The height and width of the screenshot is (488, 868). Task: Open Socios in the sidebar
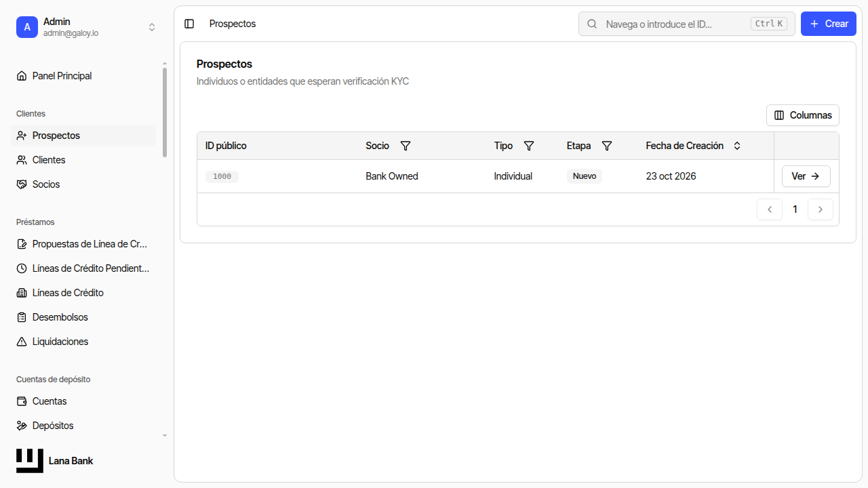tap(84, 184)
